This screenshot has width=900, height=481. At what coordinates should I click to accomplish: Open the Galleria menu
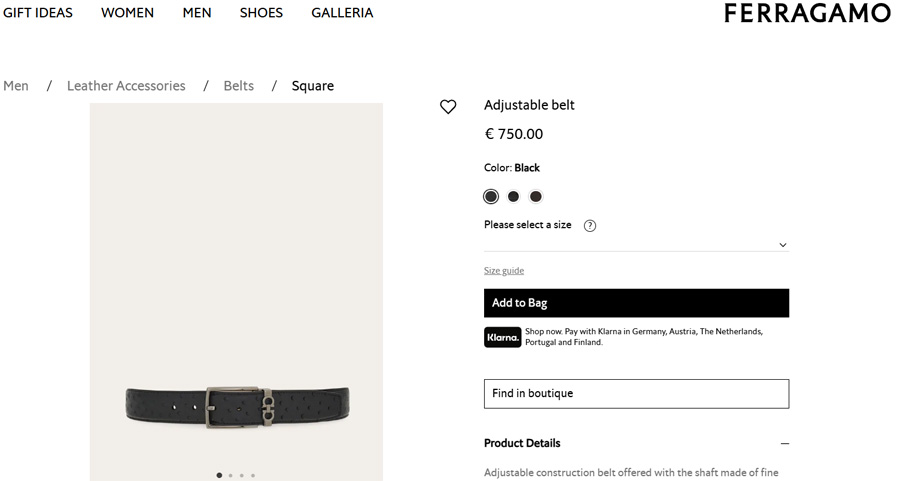tap(342, 13)
